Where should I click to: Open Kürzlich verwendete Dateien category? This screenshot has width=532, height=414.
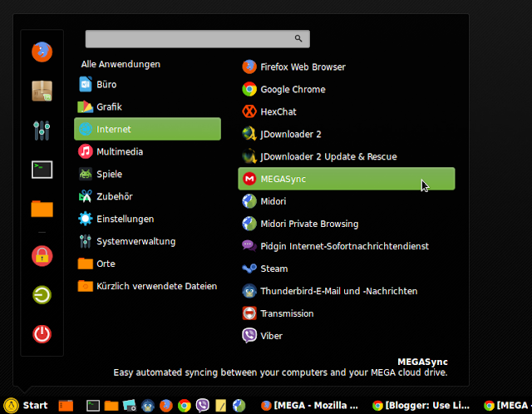pyautogui.click(x=148, y=286)
